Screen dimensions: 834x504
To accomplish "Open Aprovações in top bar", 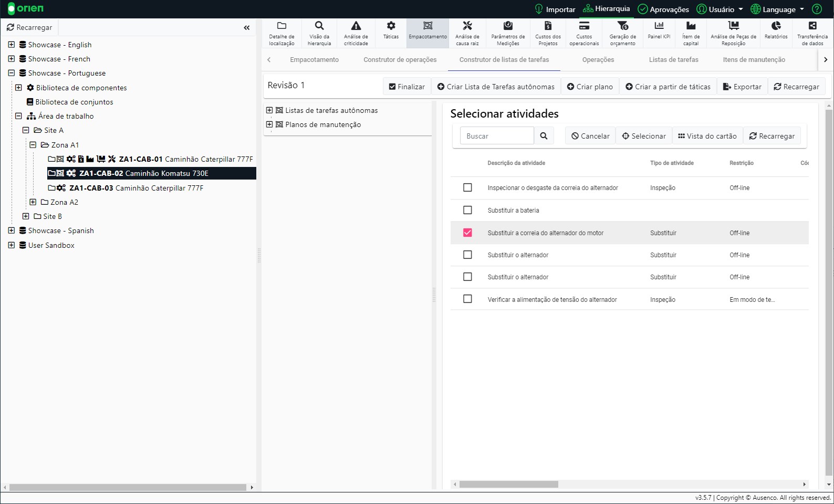I will [x=663, y=9].
